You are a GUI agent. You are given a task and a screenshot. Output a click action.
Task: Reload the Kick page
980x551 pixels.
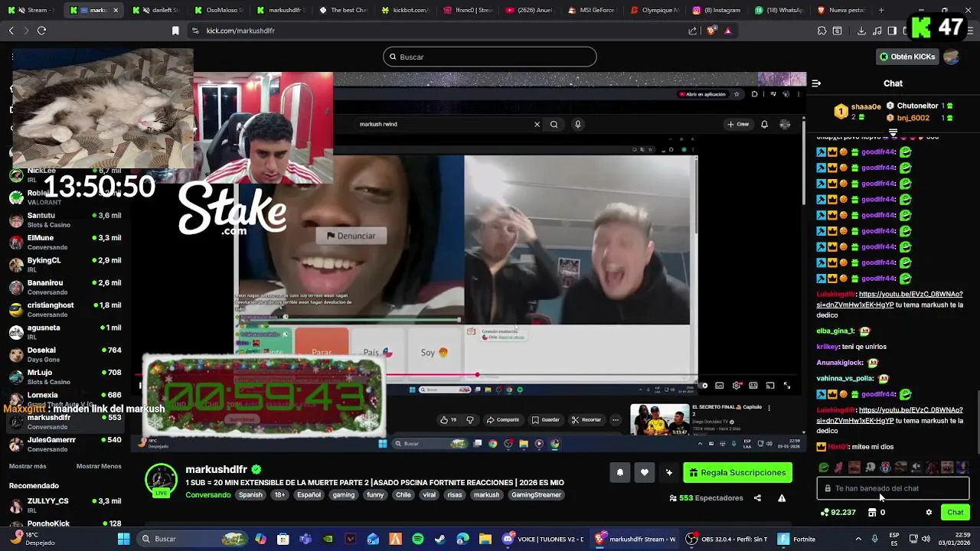(41, 31)
